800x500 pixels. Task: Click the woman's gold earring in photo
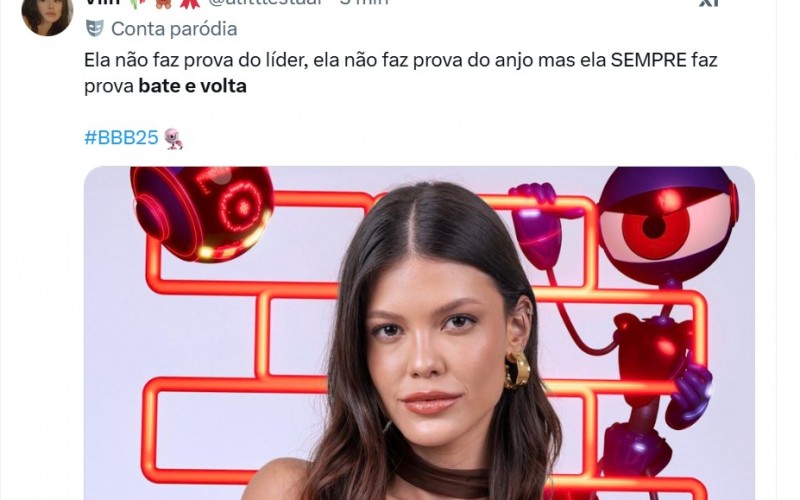(517, 370)
